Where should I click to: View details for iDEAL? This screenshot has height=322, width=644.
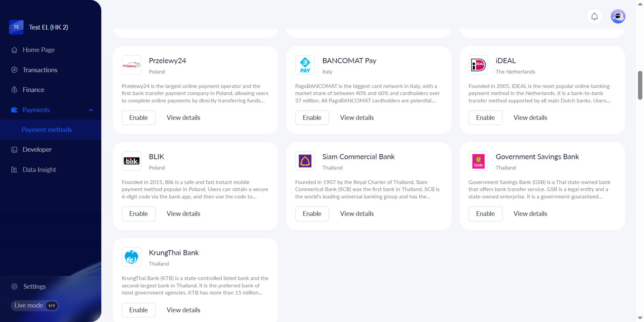point(530,118)
